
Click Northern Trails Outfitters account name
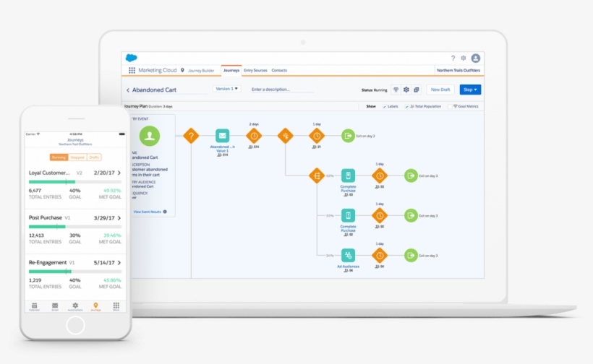coord(458,70)
